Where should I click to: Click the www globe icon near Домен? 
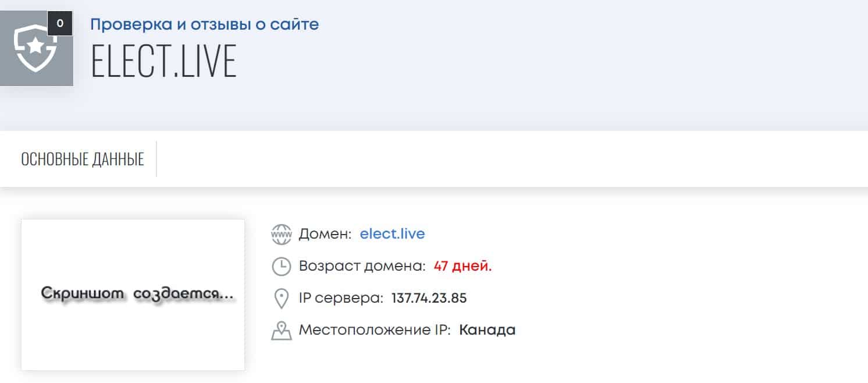pyautogui.click(x=281, y=234)
